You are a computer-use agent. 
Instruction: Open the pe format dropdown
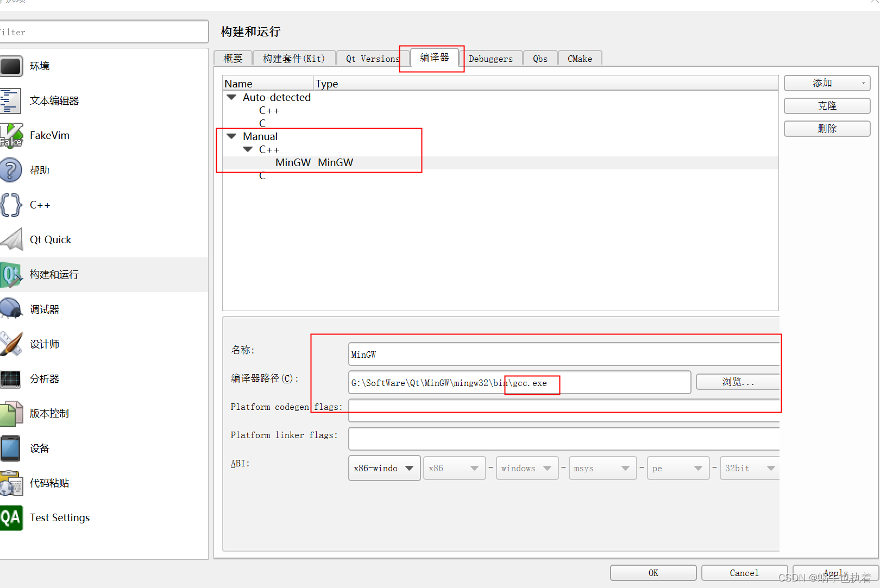[x=678, y=468]
